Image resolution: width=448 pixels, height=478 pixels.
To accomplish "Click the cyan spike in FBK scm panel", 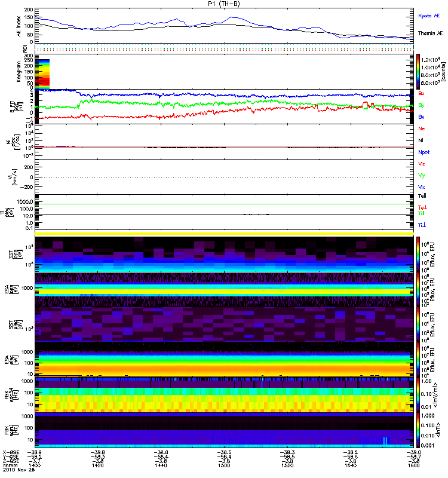I will coord(385,441).
